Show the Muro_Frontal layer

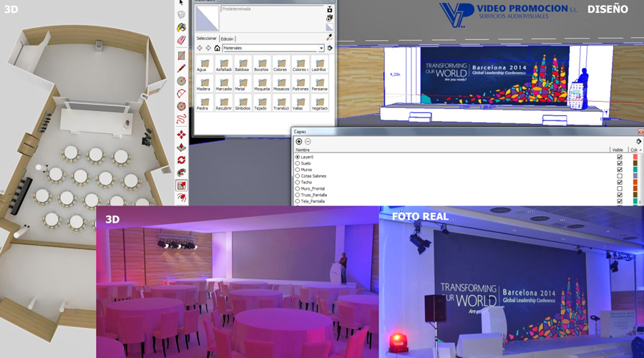point(620,188)
